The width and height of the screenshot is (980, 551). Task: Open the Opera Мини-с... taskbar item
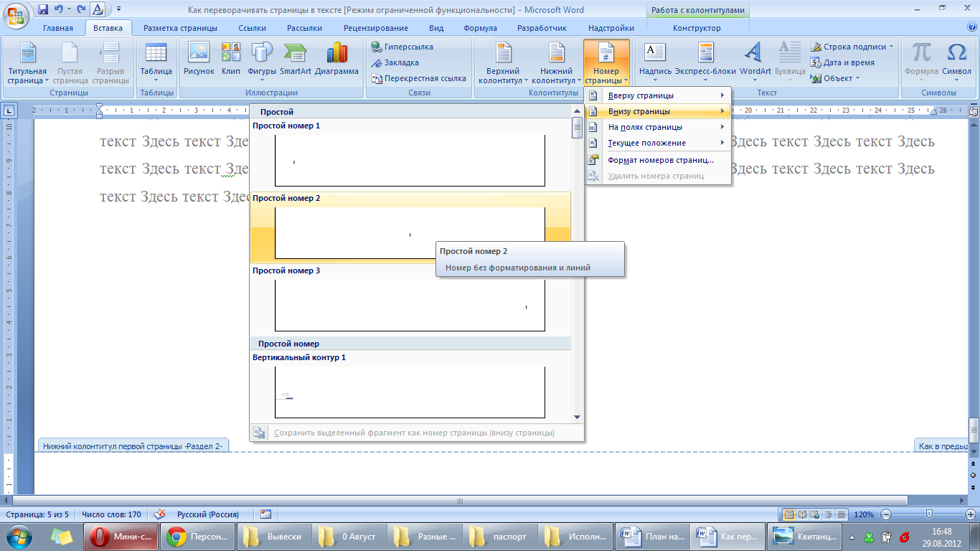coord(122,536)
